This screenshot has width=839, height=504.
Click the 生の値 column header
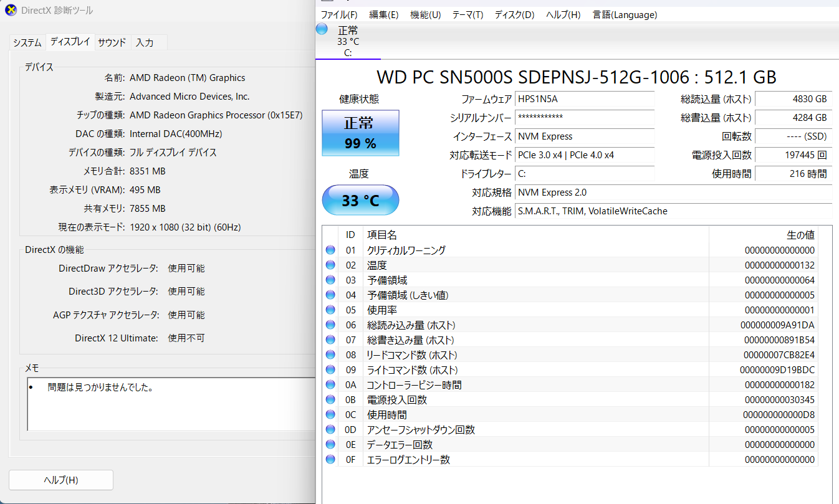coord(764,235)
